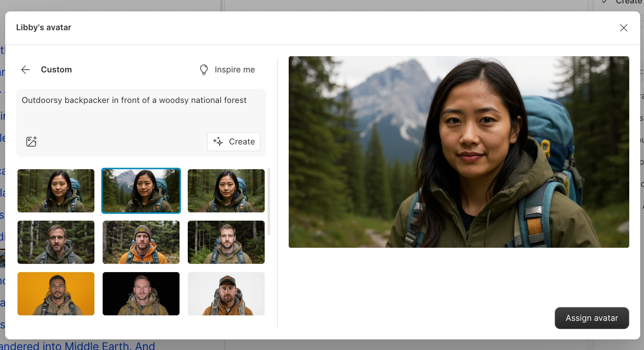Viewport: 644px width, 350px height.
Task: Click the Create button label
Action: [x=242, y=141]
